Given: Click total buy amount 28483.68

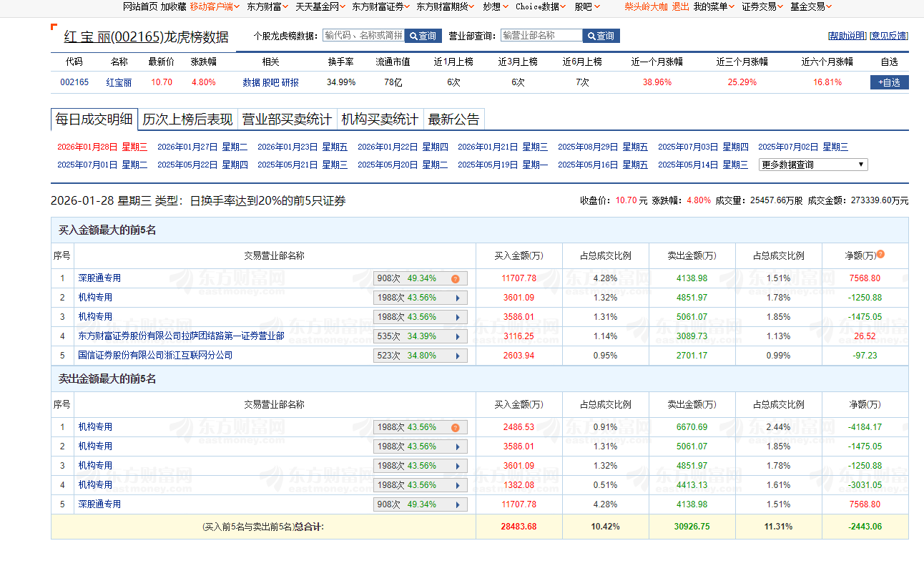Looking at the screenshot, I should tap(518, 527).
